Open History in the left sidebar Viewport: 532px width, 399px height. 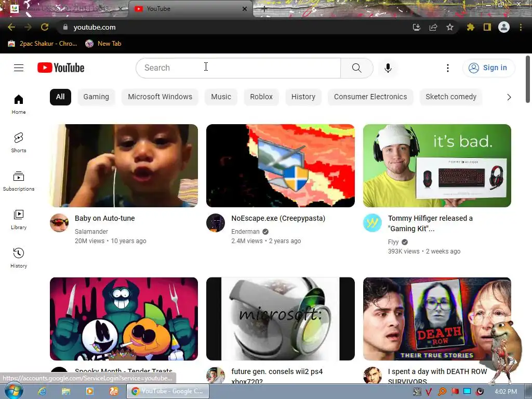(19, 258)
